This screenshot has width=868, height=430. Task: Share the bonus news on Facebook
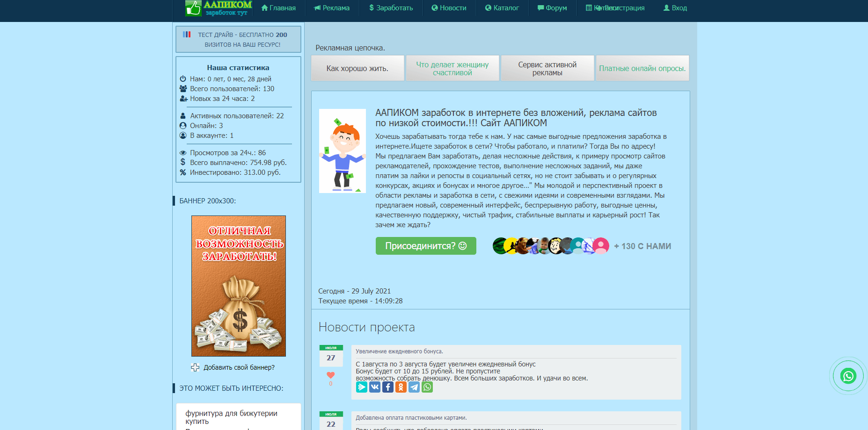click(388, 387)
